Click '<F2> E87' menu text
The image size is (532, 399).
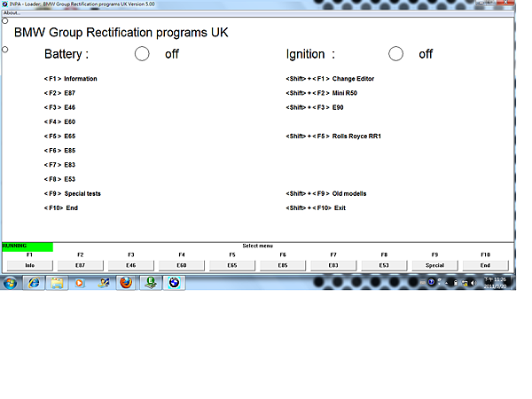point(59,93)
